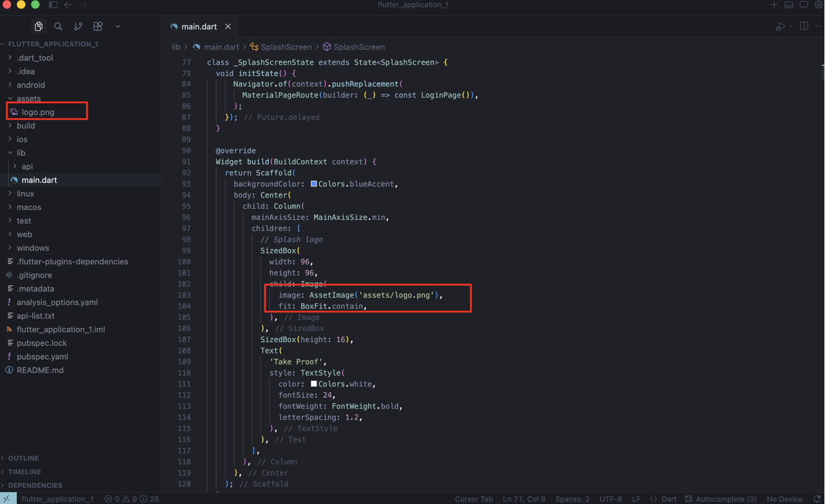Image resolution: width=825 pixels, height=504 pixels.
Task: Toggle the primary sidebar visibility
Action: [x=53, y=5]
